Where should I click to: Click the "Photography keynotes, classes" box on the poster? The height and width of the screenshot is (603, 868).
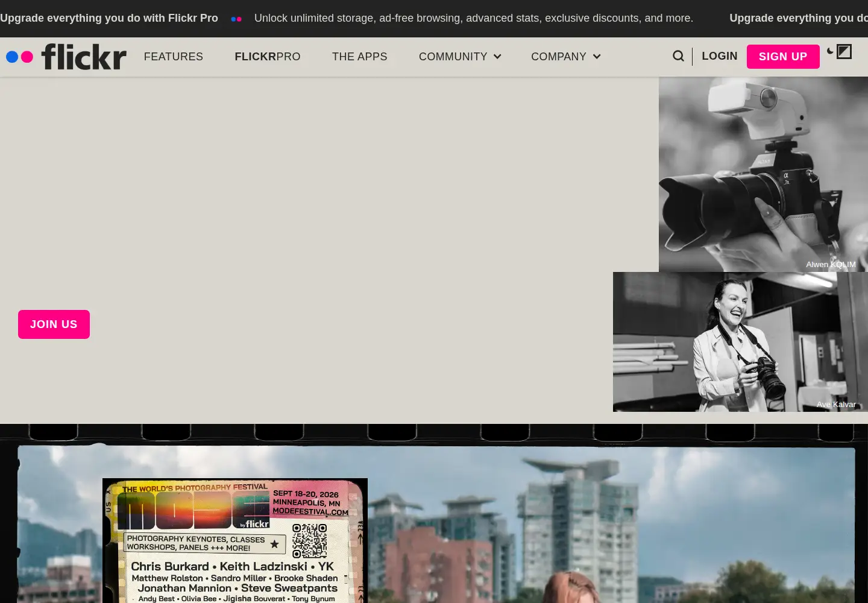click(x=204, y=543)
